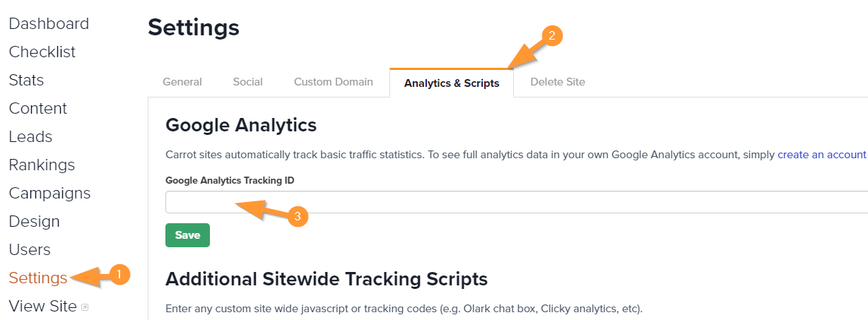
Task: Select Settings in the sidebar
Action: [38, 278]
